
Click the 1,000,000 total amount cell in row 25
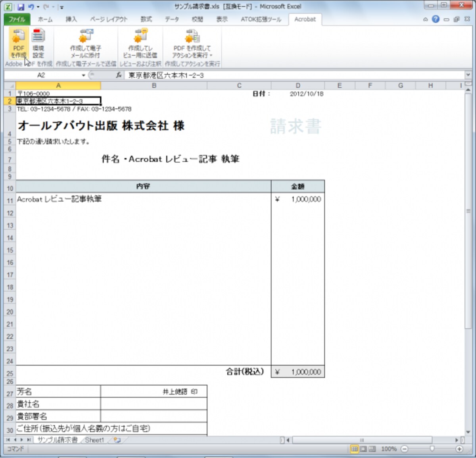298,372
